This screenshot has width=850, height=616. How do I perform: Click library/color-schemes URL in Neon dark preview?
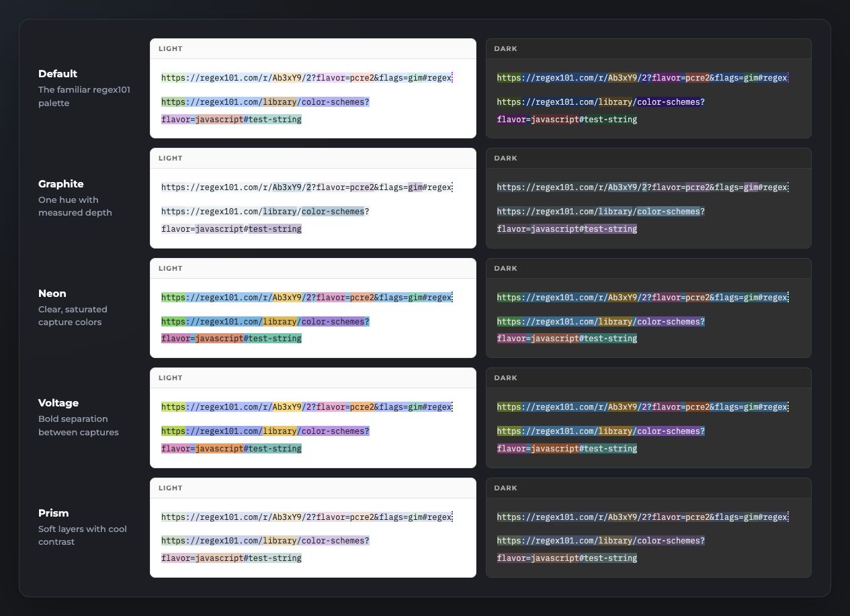pyautogui.click(x=601, y=322)
